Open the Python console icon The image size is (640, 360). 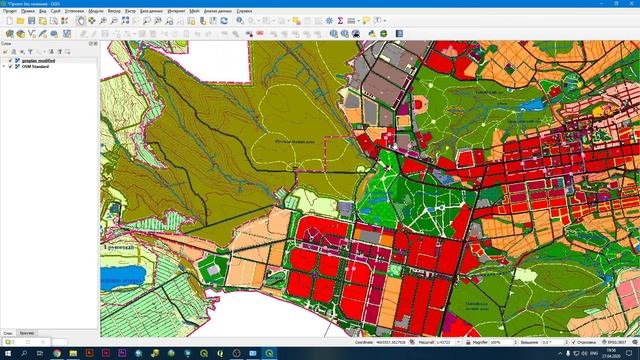[x=372, y=34]
